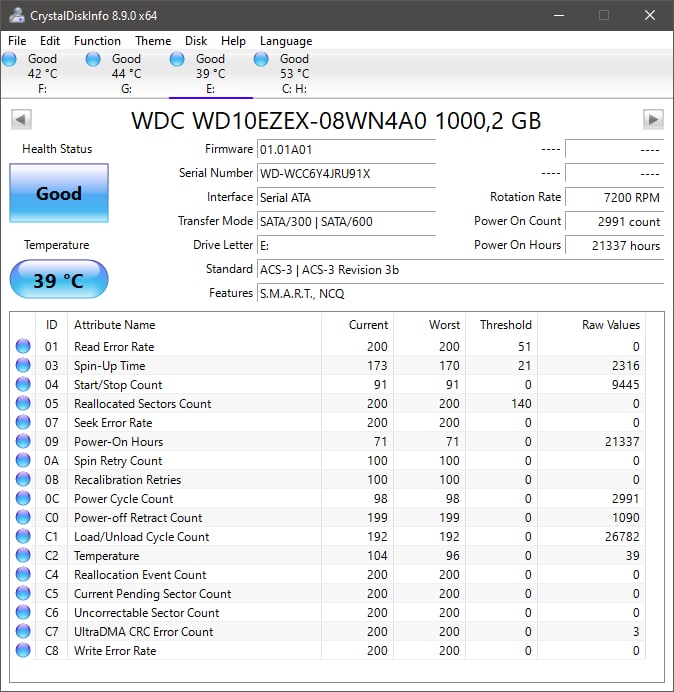Open the Help menu
This screenshot has height=692, width=674.
[x=233, y=41]
